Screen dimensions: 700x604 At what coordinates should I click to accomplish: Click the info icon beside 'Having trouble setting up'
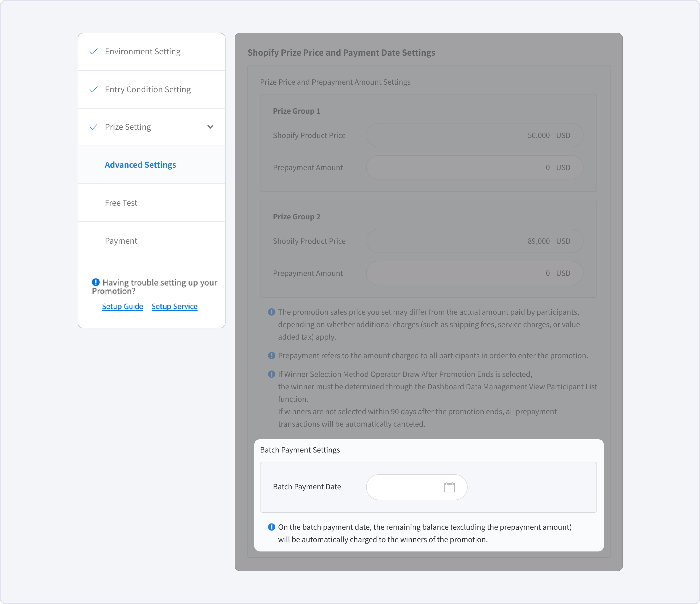(96, 282)
